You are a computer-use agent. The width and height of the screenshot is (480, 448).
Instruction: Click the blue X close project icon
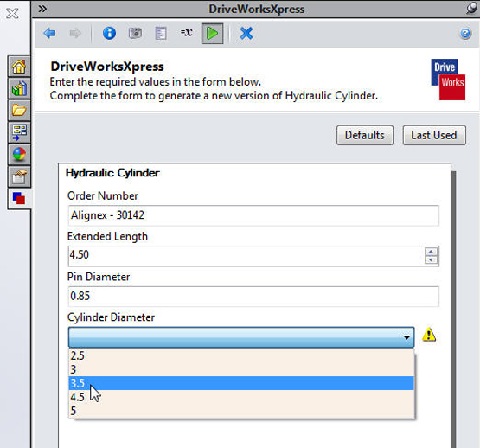click(246, 34)
